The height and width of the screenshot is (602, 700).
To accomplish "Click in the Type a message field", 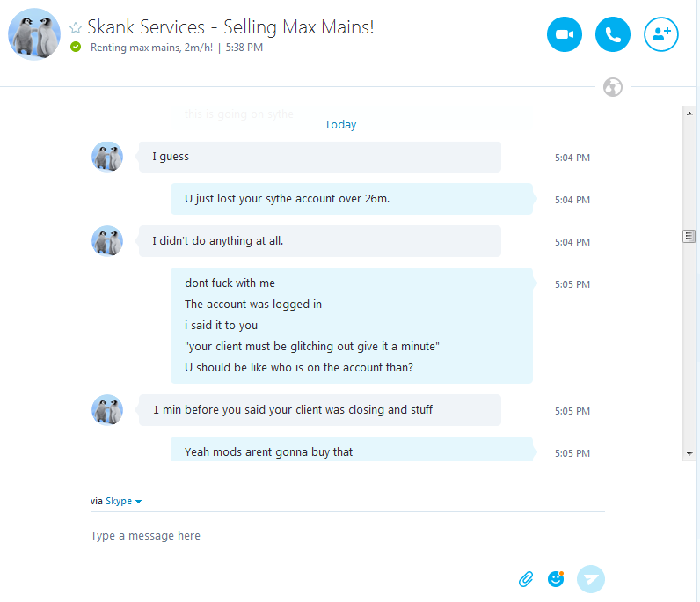I will (343, 535).
